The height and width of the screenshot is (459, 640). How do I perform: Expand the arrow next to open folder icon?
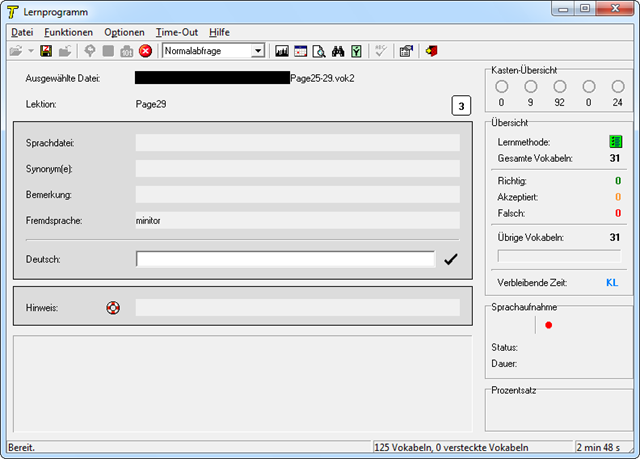coord(31,51)
